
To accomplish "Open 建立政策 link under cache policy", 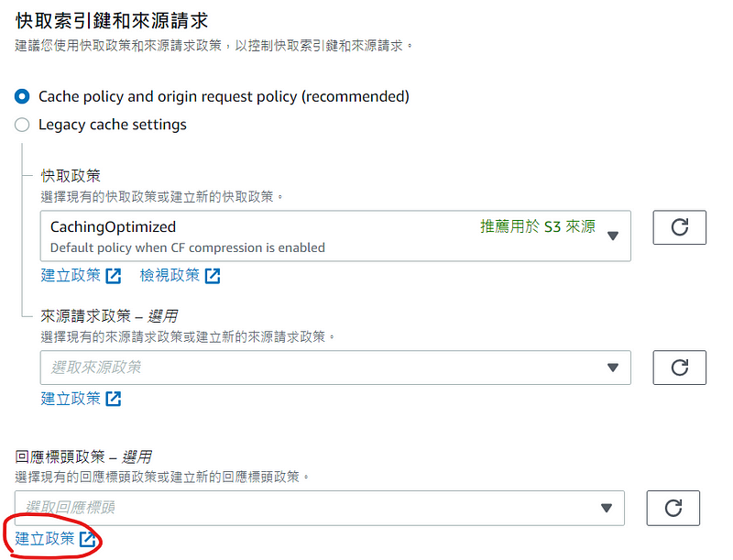I will 71,275.
